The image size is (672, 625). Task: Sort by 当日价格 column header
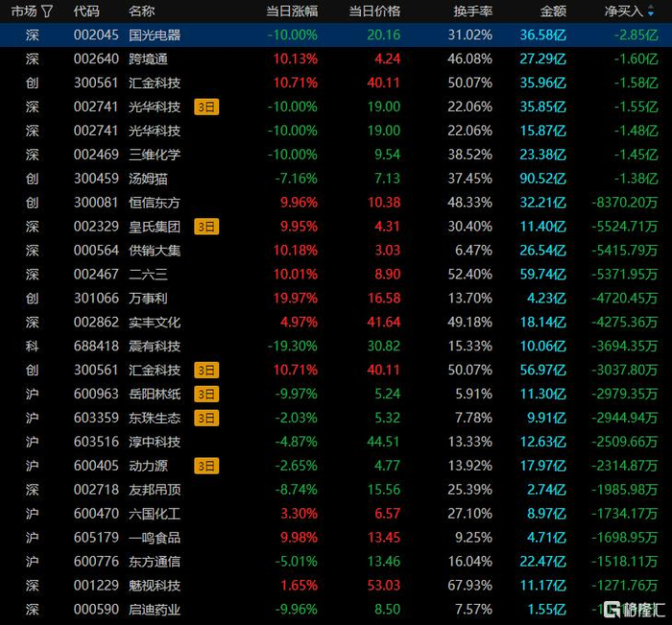374,12
